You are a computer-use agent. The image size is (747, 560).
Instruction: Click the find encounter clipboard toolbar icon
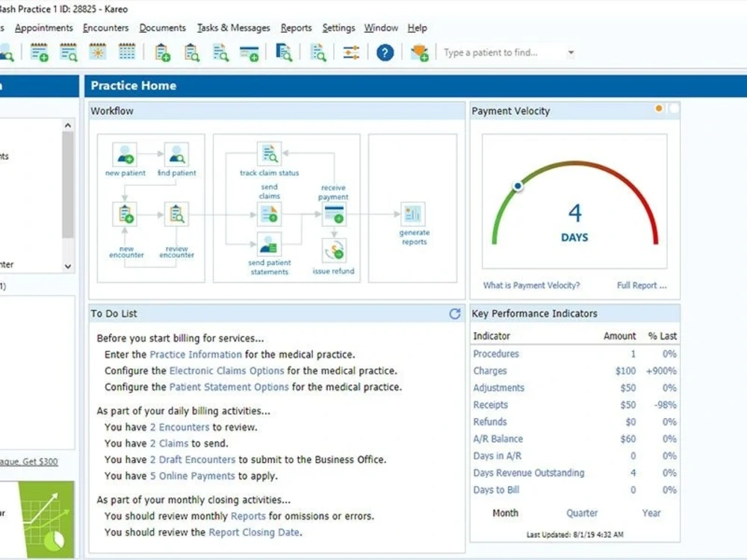pyautogui.click(x=191, y=52)
